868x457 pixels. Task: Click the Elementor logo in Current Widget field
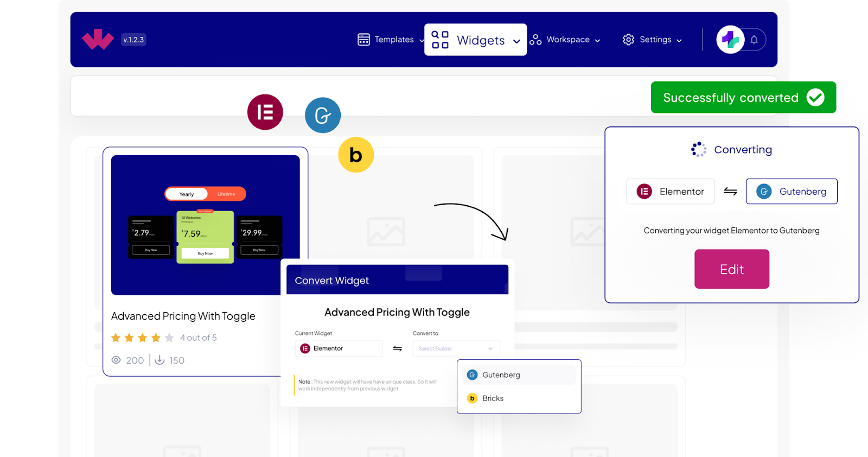coord(305,348)
